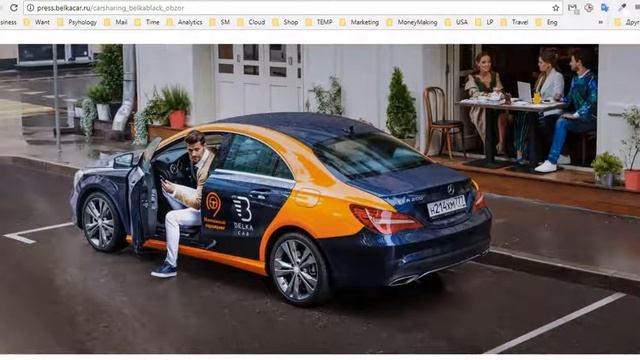Open the Eng bookmarks folder

[547, 22]
